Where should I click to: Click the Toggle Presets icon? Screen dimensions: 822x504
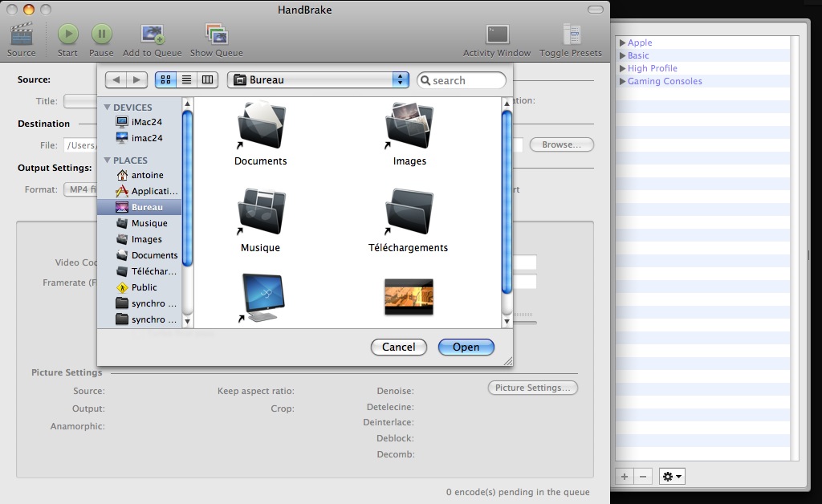point(571,35)
